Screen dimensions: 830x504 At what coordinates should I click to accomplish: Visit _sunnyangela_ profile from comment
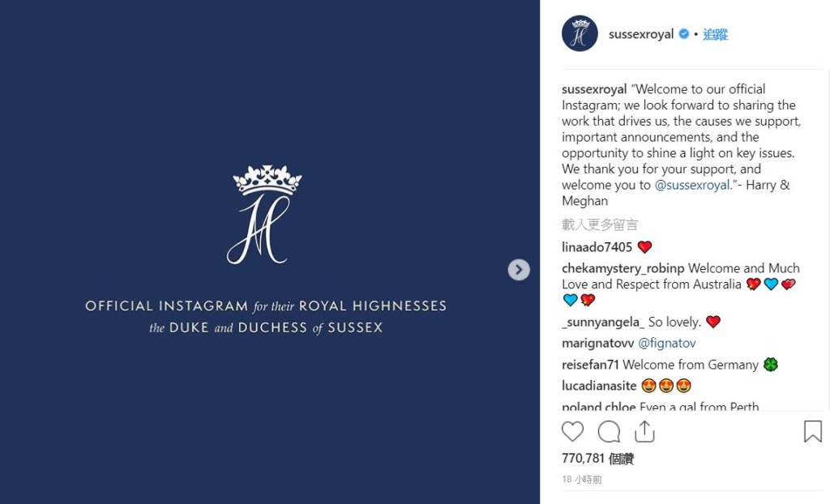(x=602, y=322)
